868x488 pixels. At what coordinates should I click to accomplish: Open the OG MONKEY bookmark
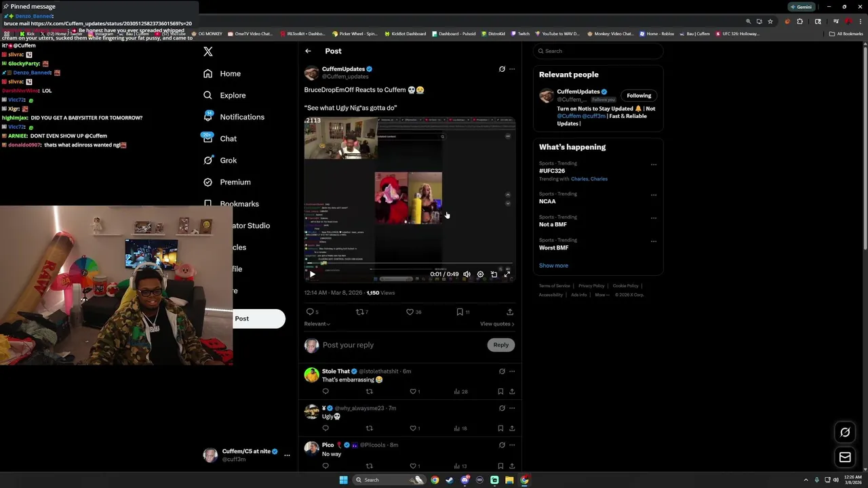(207, 33)
